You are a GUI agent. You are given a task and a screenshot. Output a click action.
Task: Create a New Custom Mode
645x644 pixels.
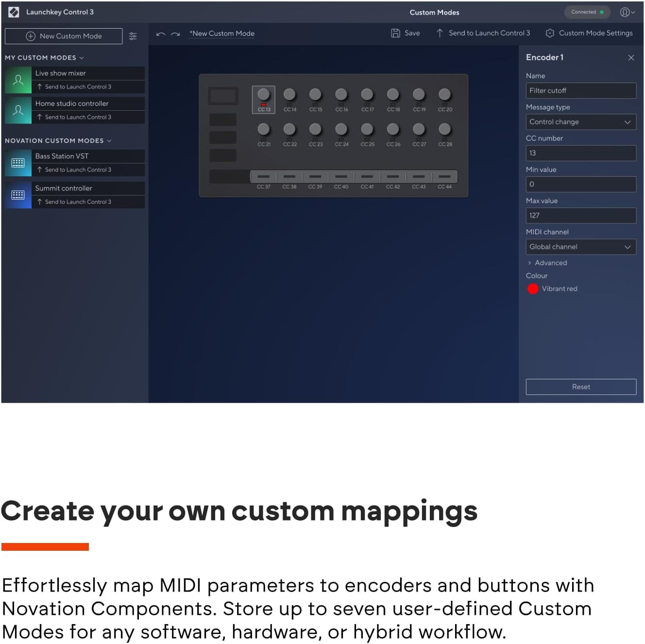click(x=64, y=36)
